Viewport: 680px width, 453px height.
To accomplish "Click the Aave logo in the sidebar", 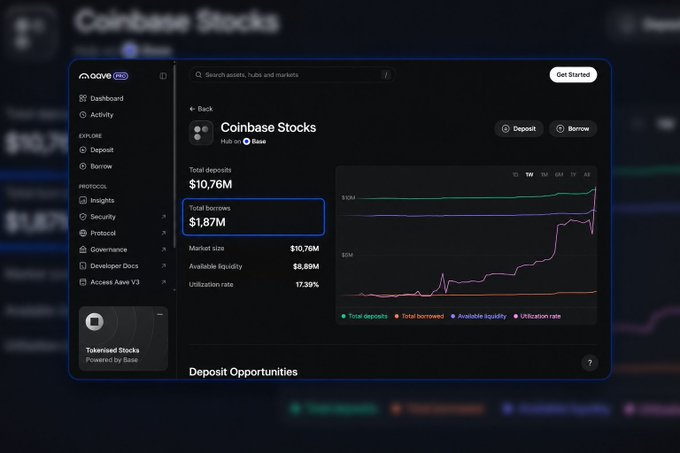I will click(x=95, y=76).
